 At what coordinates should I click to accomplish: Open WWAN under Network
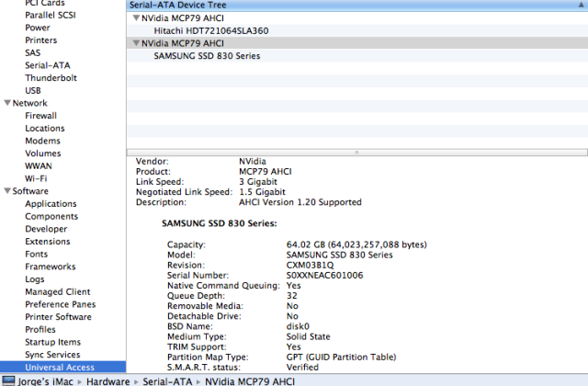pos(39,165)
